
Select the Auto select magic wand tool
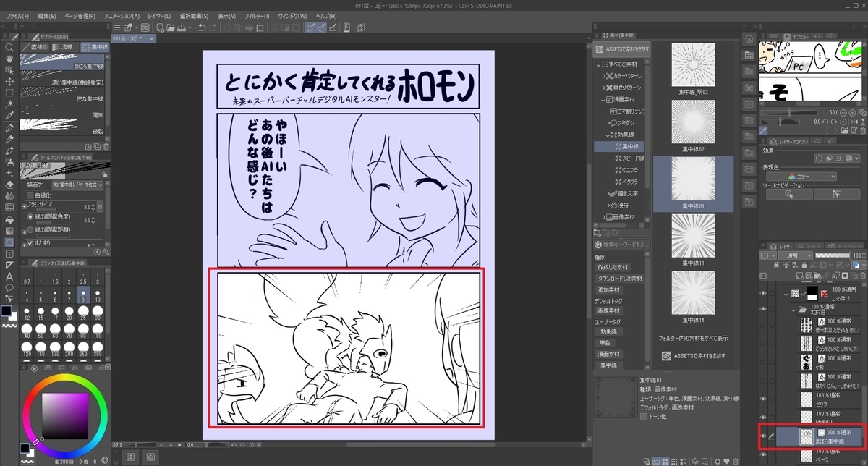[x=9, y=105]
